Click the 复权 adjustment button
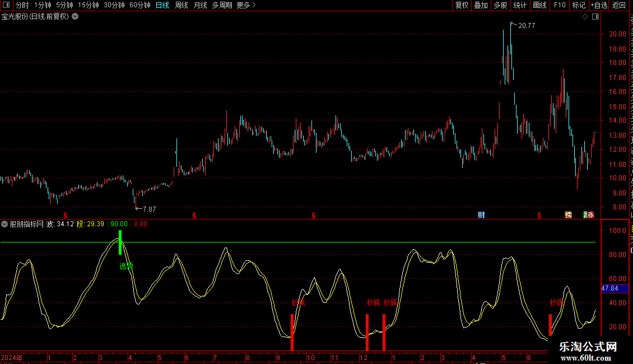 (x=462, y=5)
